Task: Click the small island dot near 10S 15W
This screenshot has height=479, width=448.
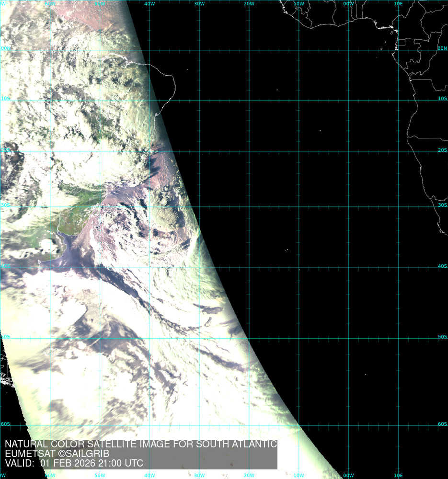Action: (277, 89)
